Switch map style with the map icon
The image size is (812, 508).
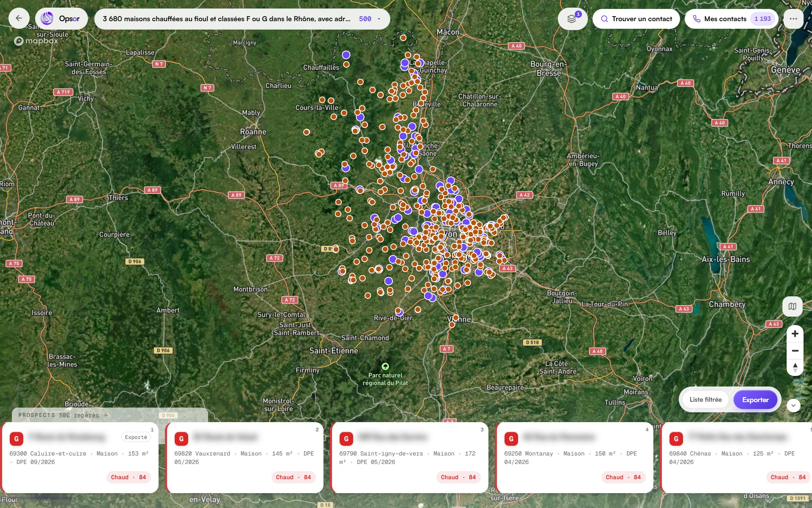[x=793, y=306]
